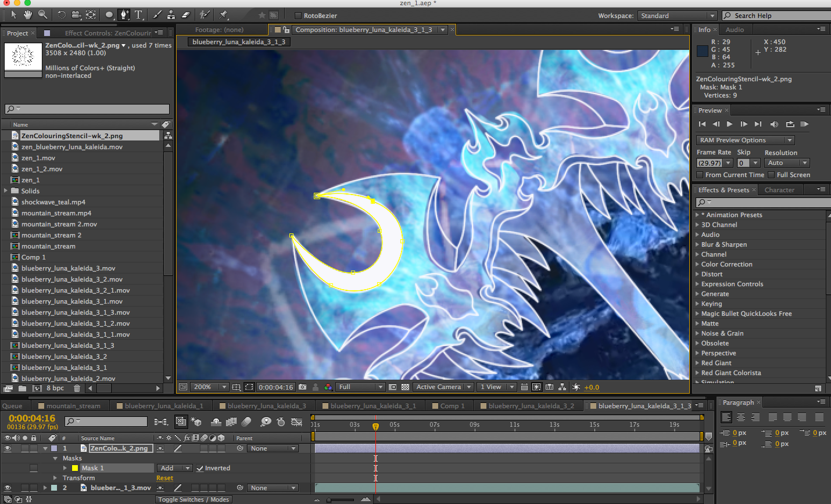Click Toggle Switches / Modes button

coord(194,499)
